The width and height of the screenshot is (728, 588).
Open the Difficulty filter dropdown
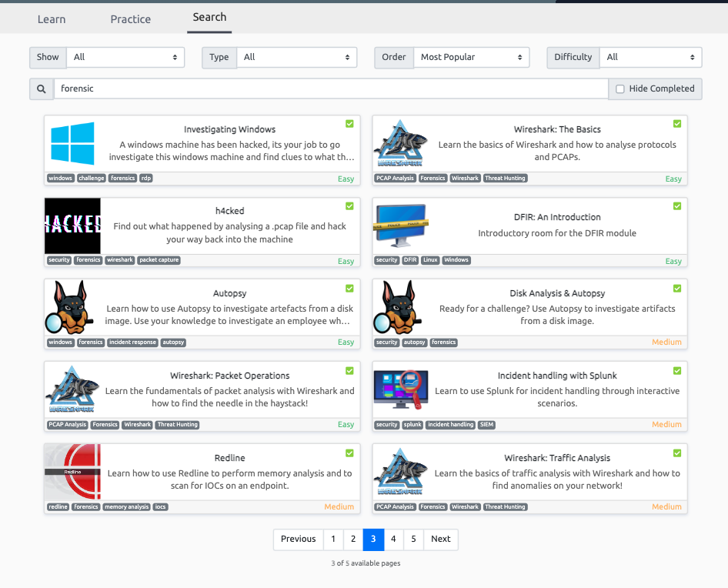coord(650,57)
